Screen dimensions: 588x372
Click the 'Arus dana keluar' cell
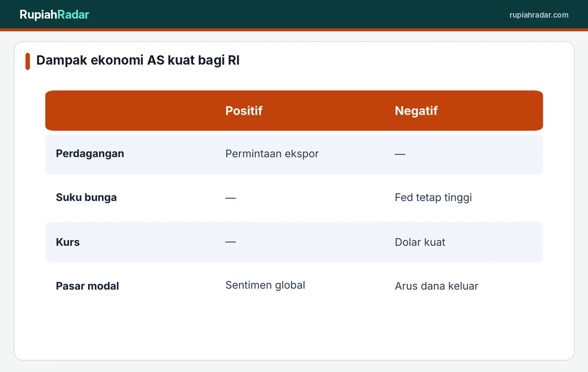coord(437,286)
